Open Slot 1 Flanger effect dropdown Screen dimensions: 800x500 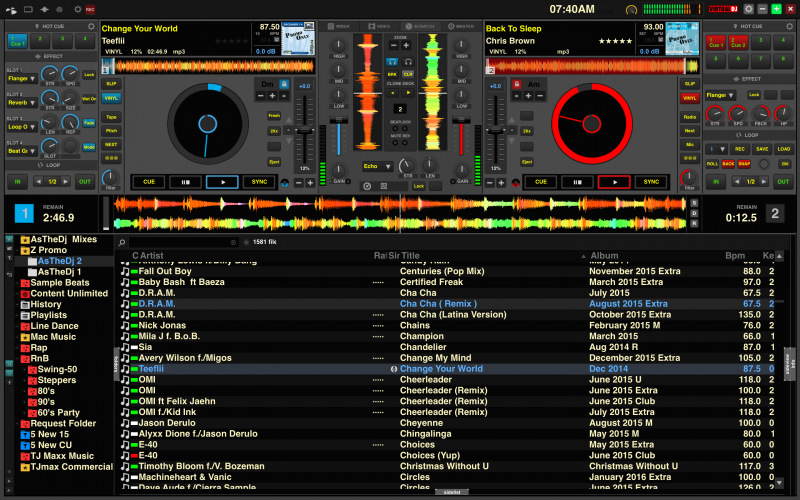coord(21,79)
